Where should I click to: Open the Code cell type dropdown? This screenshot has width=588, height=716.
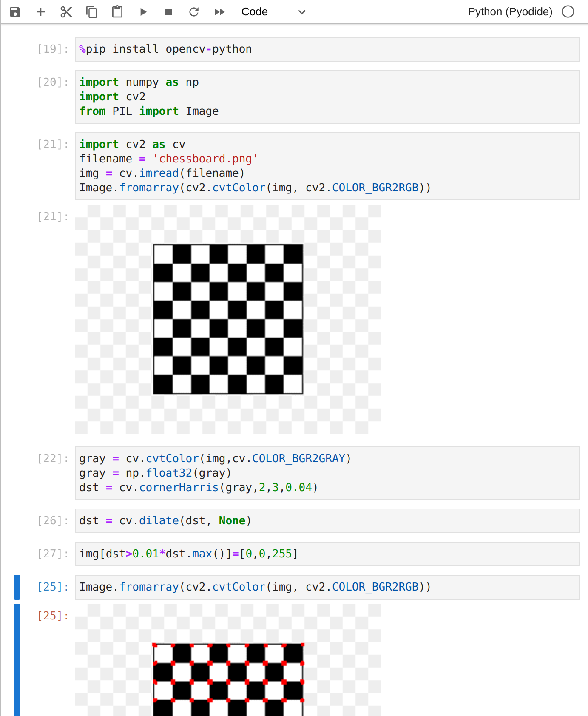click(x=273, y=12)
